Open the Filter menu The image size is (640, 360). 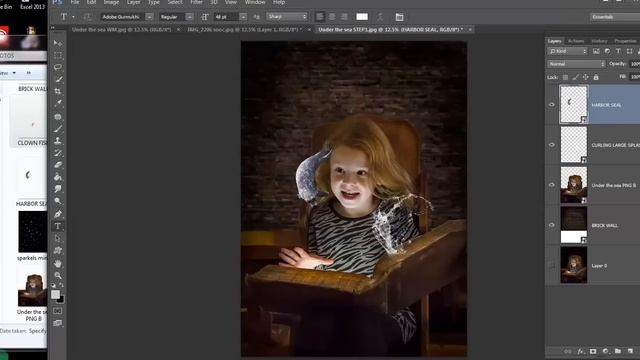196,2
